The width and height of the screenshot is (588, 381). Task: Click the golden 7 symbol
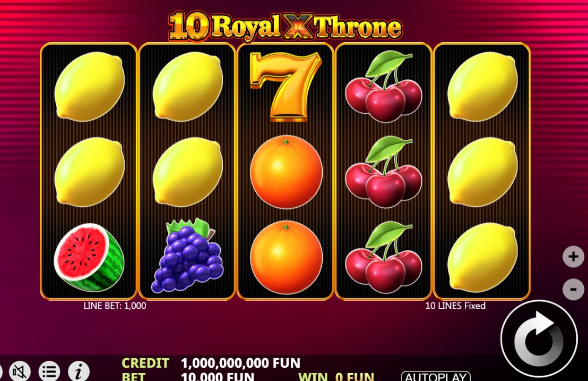pos(286,87)
